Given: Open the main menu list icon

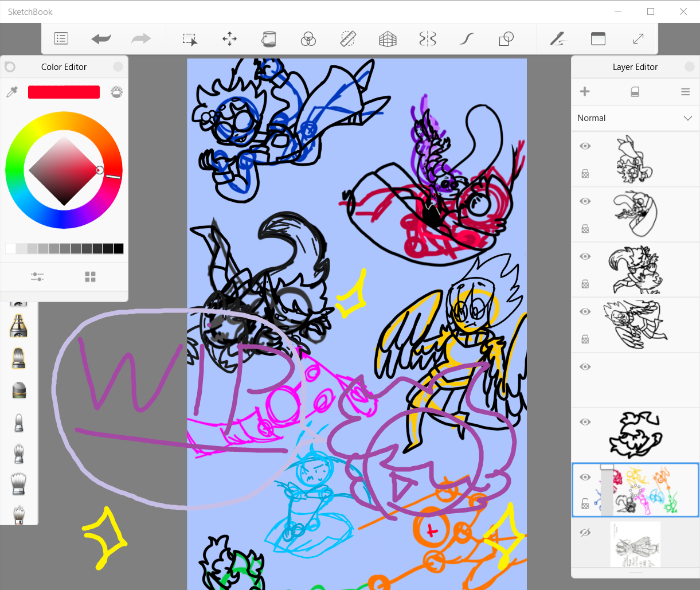Looking at the screenshot, I should pyautogui.click(x=61, y=38).
